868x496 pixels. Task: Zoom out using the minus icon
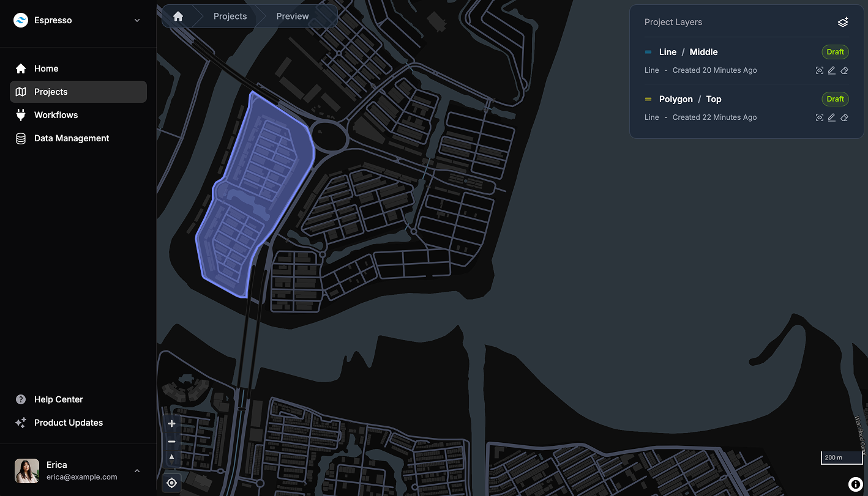pyautogui.click(x=171, y=441)
